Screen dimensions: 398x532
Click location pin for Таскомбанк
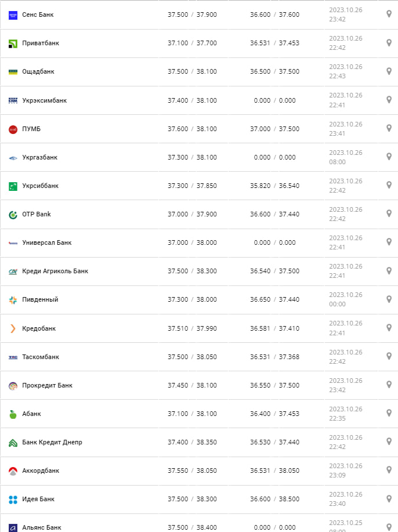pos(389,356)
